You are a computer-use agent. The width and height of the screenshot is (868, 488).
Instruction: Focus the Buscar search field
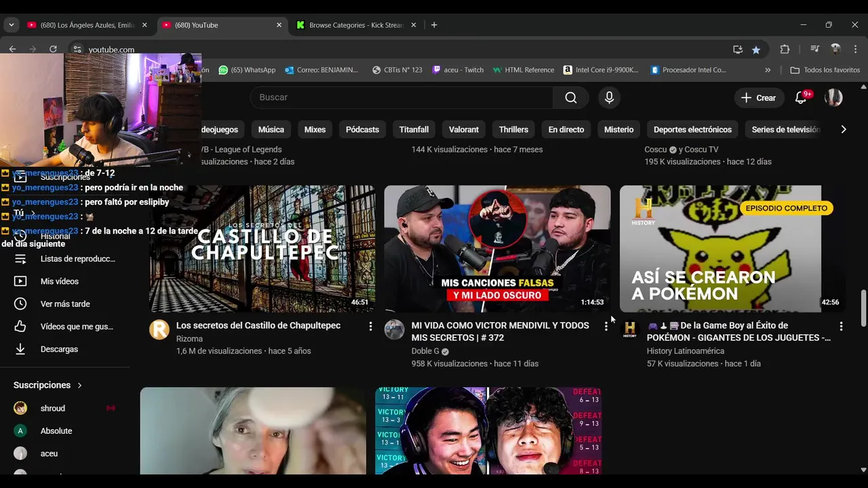401,98
